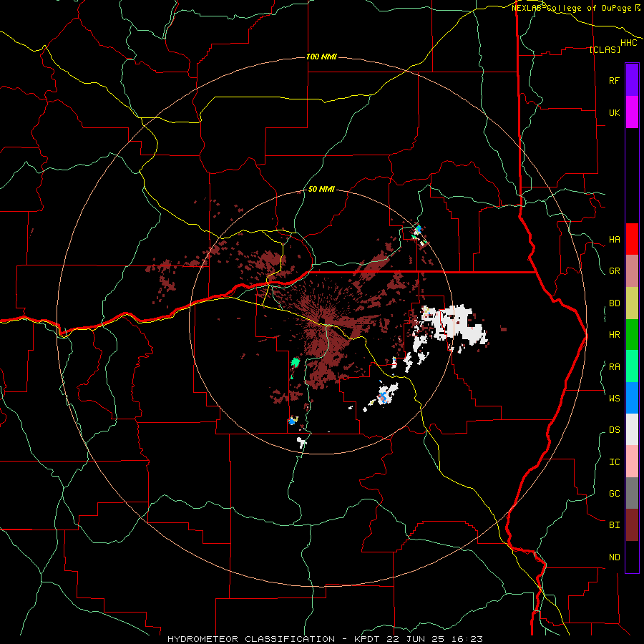Click the HR green legend swatch
The width and height of the screenshot is (644, 644).
[632, 334]
